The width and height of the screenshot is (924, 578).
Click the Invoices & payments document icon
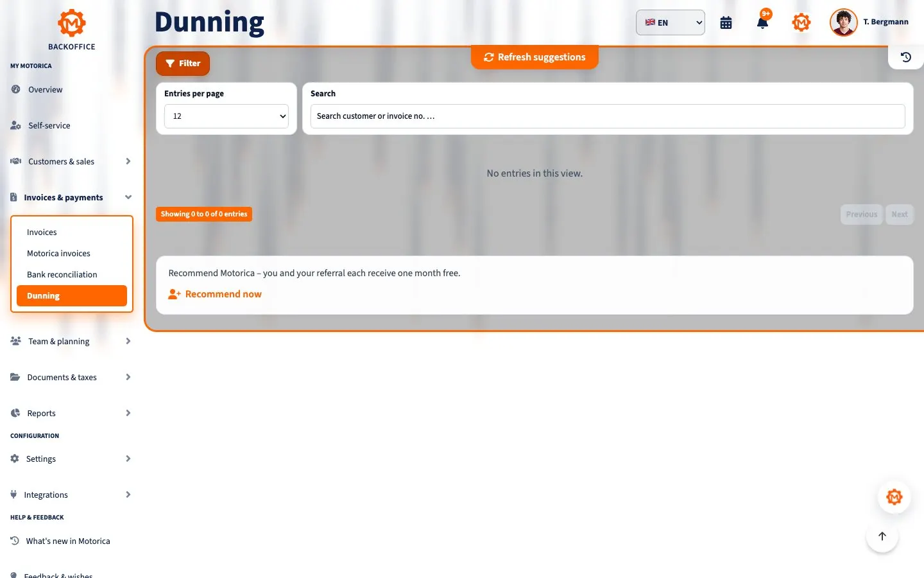(x=13, y=197)
